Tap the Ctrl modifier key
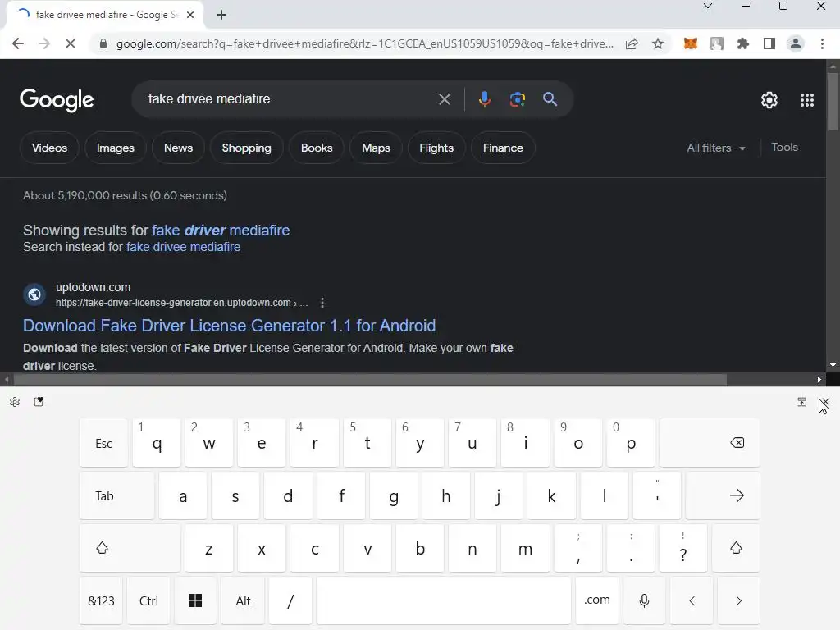 tap(148, 600)
